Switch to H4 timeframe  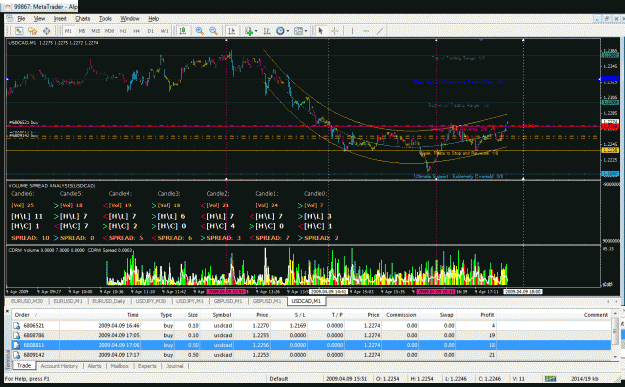137,31
